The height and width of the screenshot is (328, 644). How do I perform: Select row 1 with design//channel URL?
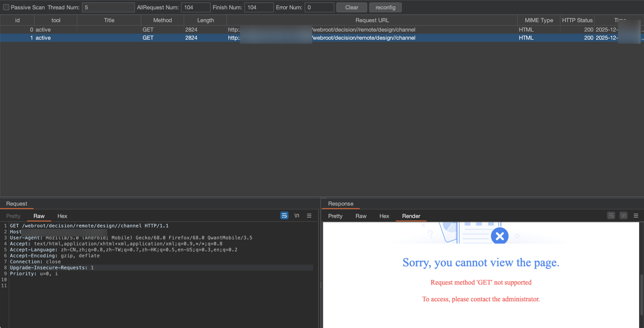coord(322,38)
